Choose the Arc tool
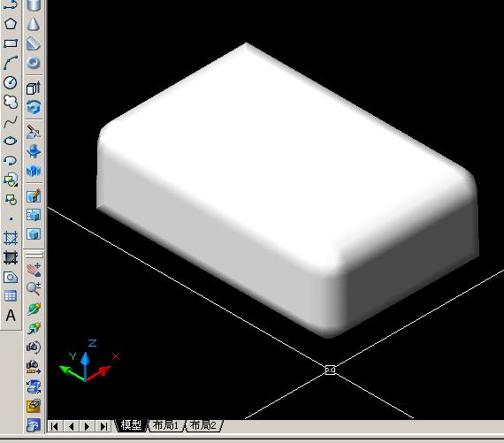The image size is (504, 443). (x=11, y=63)
